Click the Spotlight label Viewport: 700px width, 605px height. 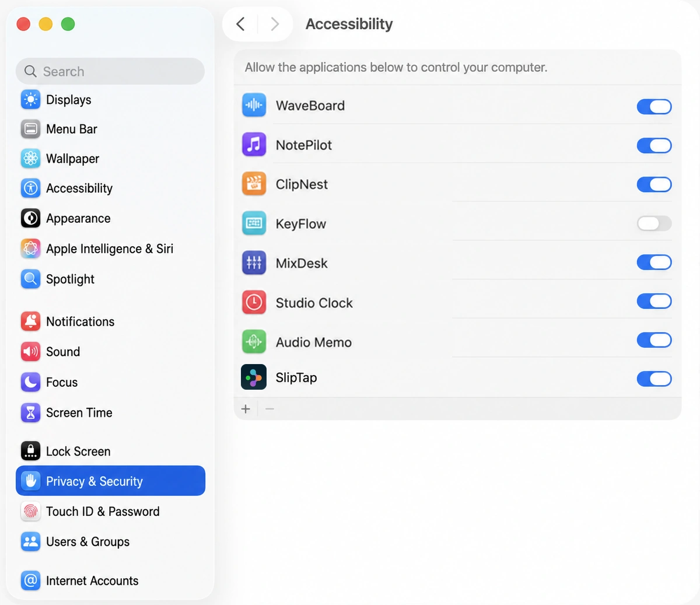click(70, 279)
